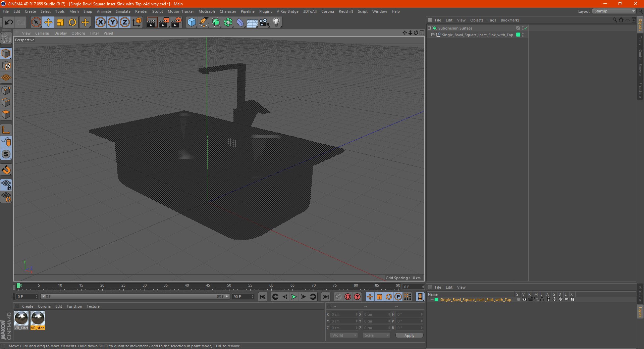
Task: Open the deformer objects icon
Action: [240, 22]
